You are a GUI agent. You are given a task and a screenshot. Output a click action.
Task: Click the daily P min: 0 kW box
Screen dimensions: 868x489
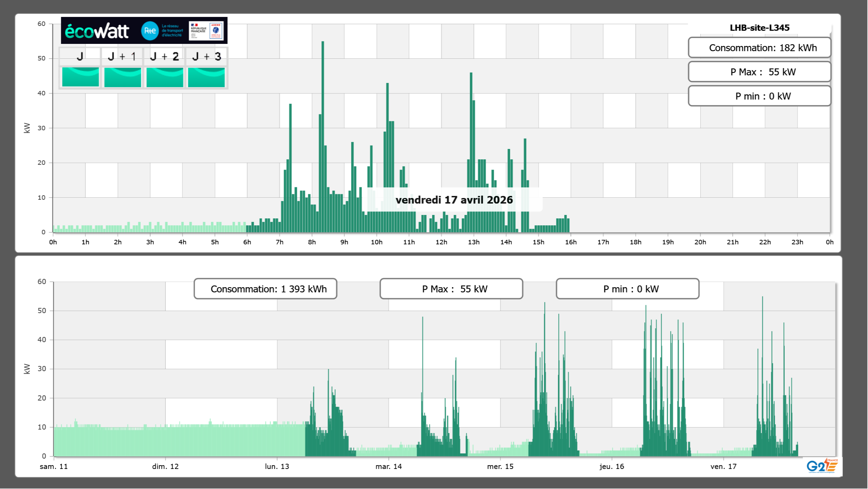click(x=759, y=96)
